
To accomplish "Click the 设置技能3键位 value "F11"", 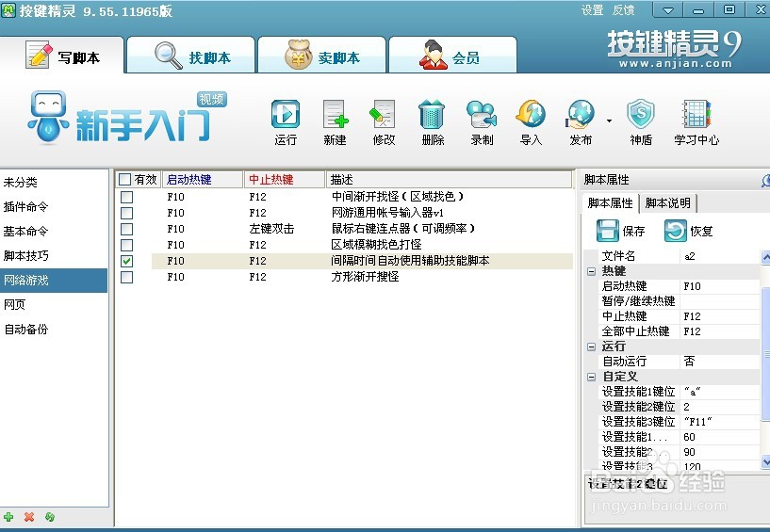I will 720,422.
